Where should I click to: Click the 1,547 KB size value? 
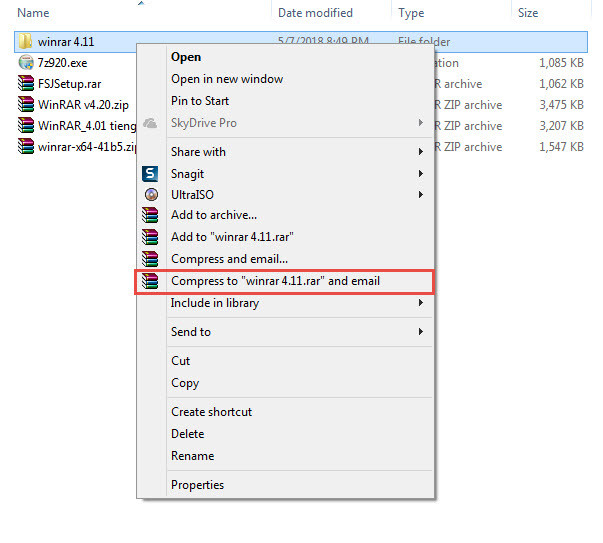pos(561,147)
